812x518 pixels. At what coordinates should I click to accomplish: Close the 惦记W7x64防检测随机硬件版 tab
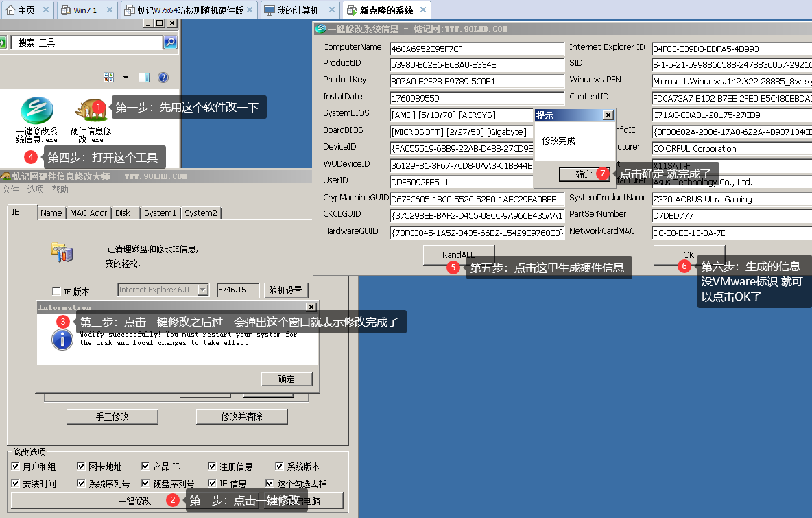(x=250, y=10)
